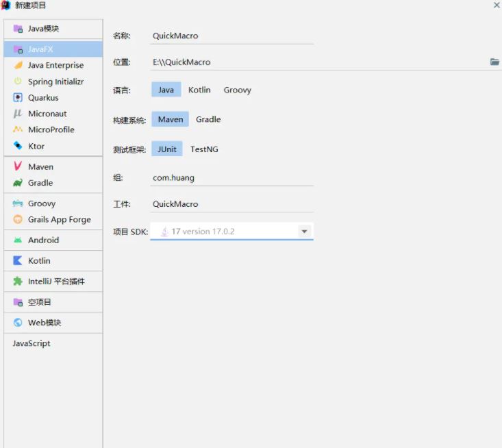
Task: Select JavaScript entry
Action: pyautogui.click(x=53, y=343)
